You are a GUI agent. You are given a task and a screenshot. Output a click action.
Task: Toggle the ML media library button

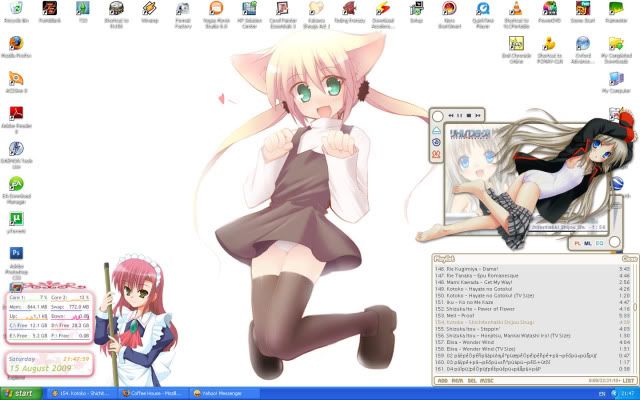[x=587, y=243]
